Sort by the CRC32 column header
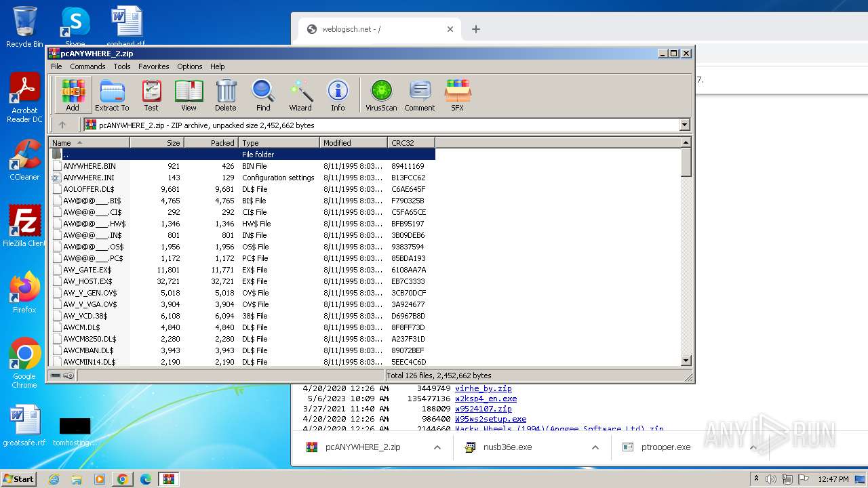 pyautogui.click(x=411, y=142)
